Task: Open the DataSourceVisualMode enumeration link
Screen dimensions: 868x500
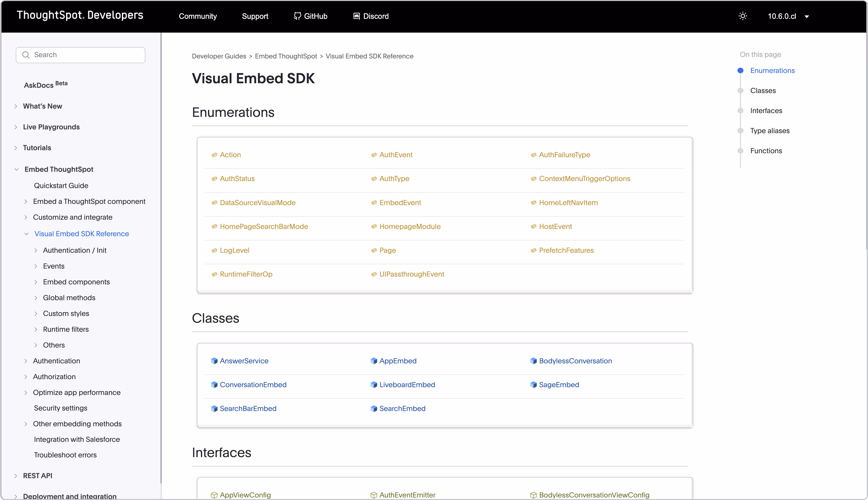Action: [257, 203]
